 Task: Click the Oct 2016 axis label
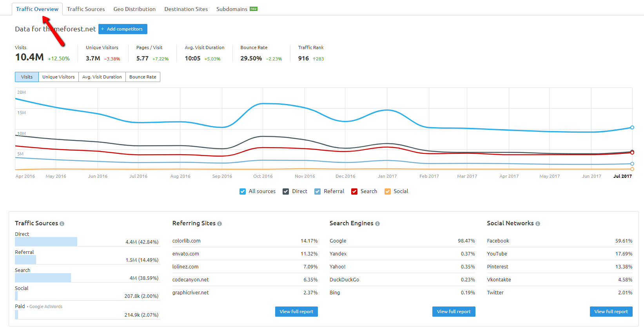[x=263, y=176]
